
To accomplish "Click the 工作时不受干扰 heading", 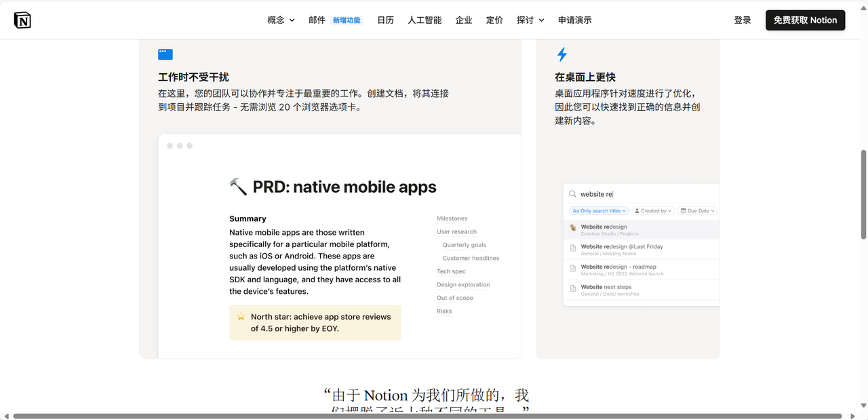I will click(193, 77).
